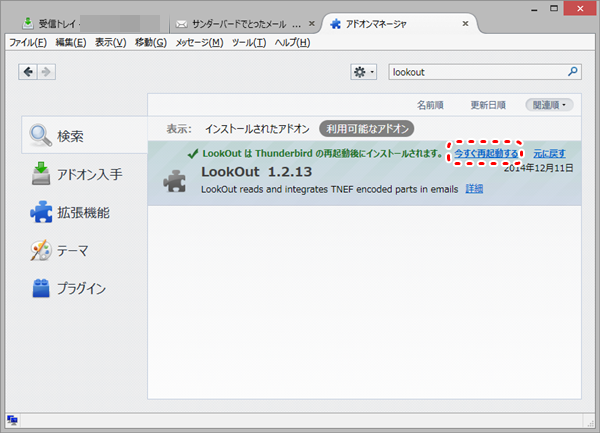Close the サンダーバードでとったメール tab
This screenshot has width=600, height=433.
(x=312, y=24)
